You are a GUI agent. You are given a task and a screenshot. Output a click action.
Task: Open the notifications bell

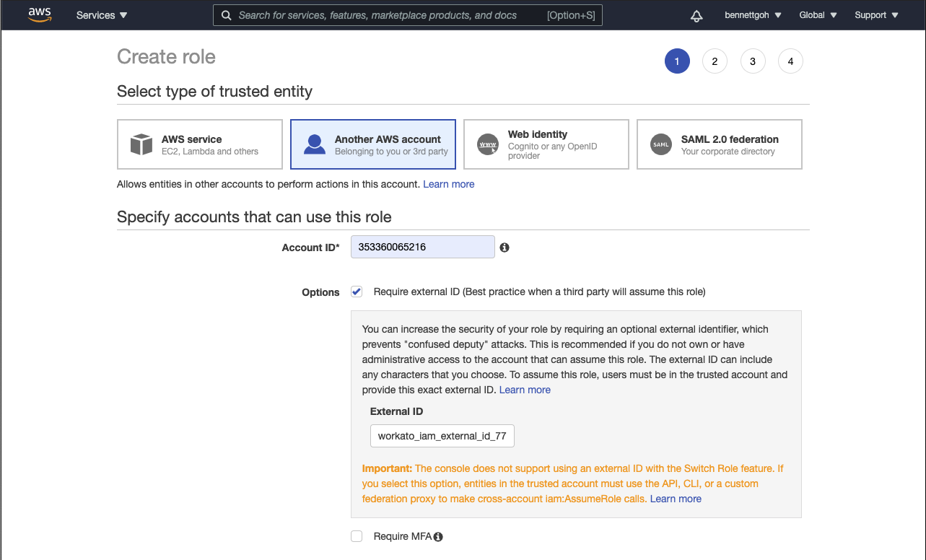pyautogui.click(x=696, y=14)
